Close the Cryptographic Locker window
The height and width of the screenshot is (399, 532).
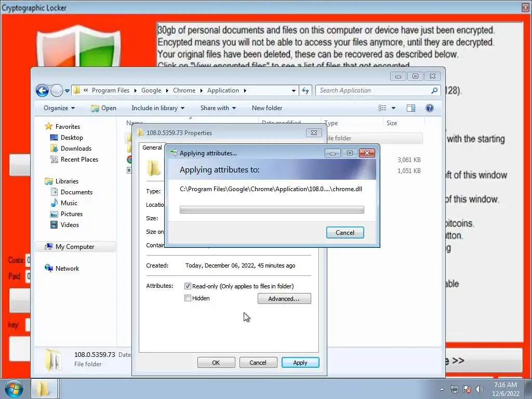pos(526,7)
